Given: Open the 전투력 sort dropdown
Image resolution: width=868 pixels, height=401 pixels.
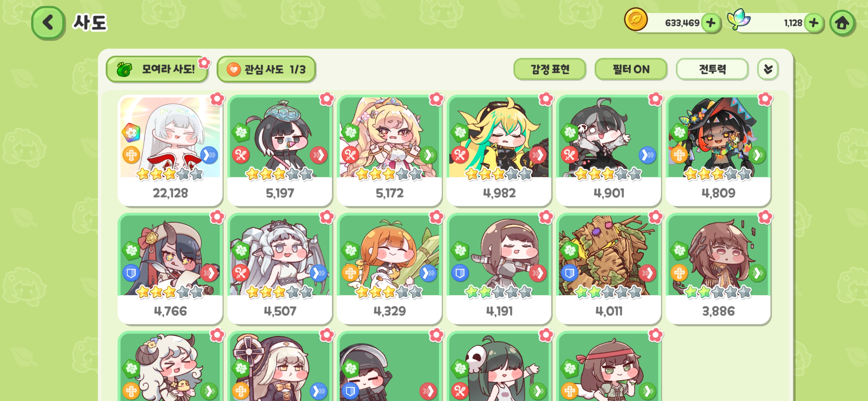Looking at the screenshot, I should point(712,69).
